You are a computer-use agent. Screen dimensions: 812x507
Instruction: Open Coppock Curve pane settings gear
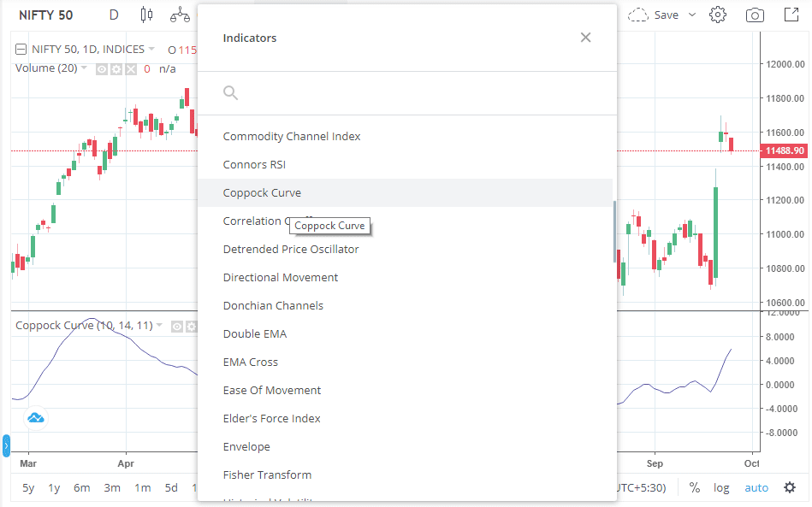(192, 327)
